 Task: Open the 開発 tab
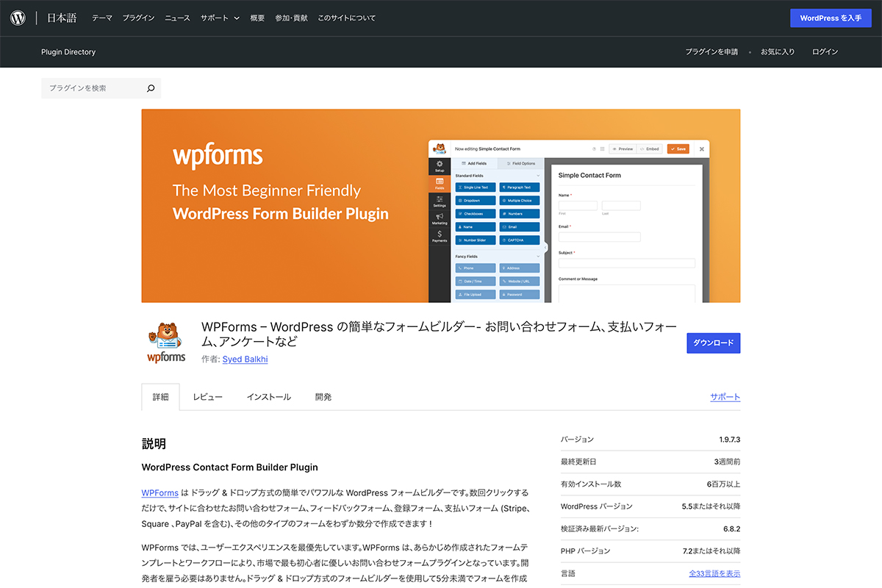323,397
